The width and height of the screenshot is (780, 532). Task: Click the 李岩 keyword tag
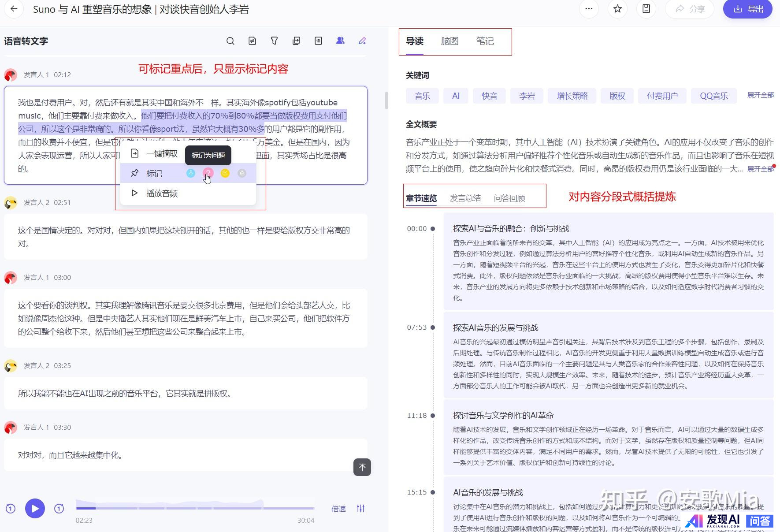tap(527, 96)
